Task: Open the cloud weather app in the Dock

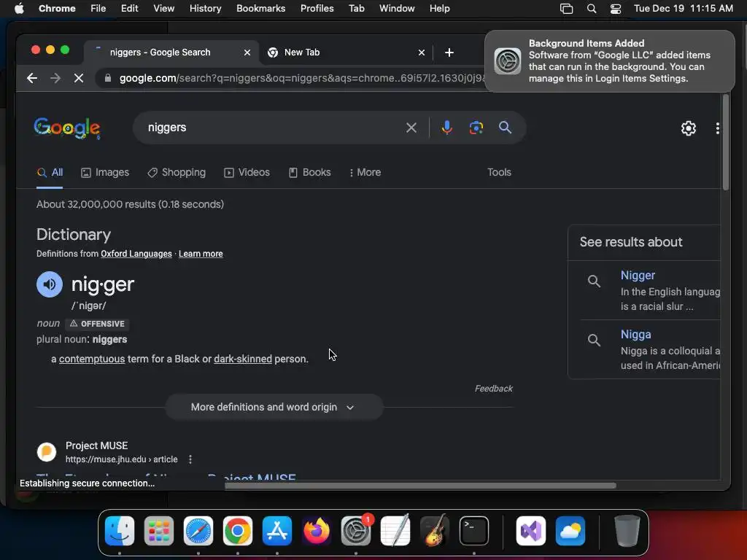Action: pos(570,531)
